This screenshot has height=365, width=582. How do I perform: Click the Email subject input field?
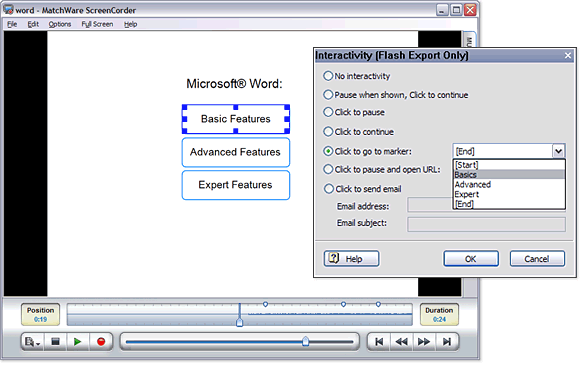486,224
